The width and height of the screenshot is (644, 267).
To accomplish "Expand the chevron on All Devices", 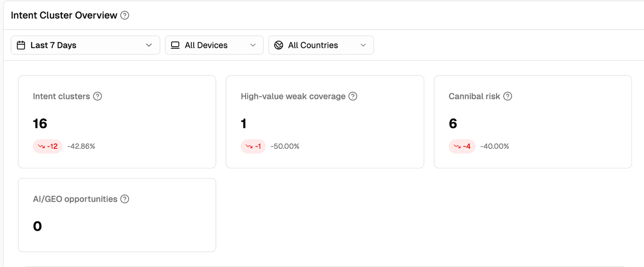I will coord(253,45).
